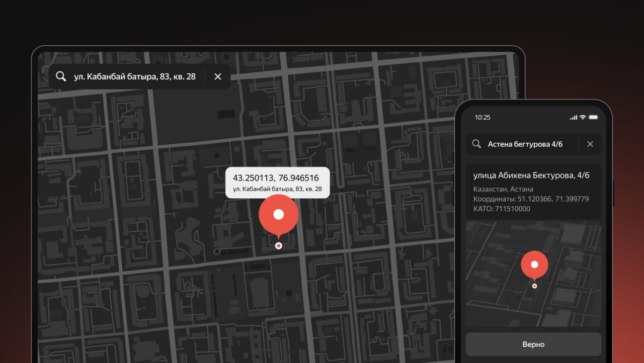Click the red map pin on phone map
The width and height of the screenshot is (644, 363).
coord(534,266)
